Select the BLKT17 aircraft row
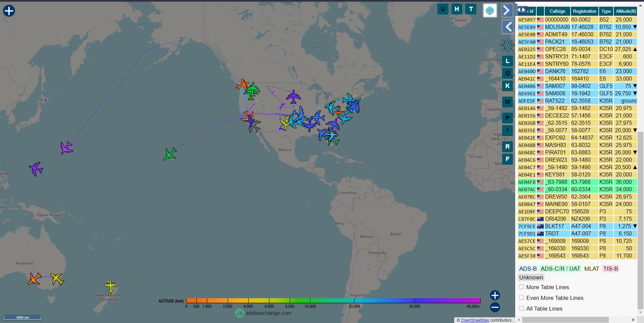This screenshot has height=323, width=644. pyautogui.click(x=577, y=226)
